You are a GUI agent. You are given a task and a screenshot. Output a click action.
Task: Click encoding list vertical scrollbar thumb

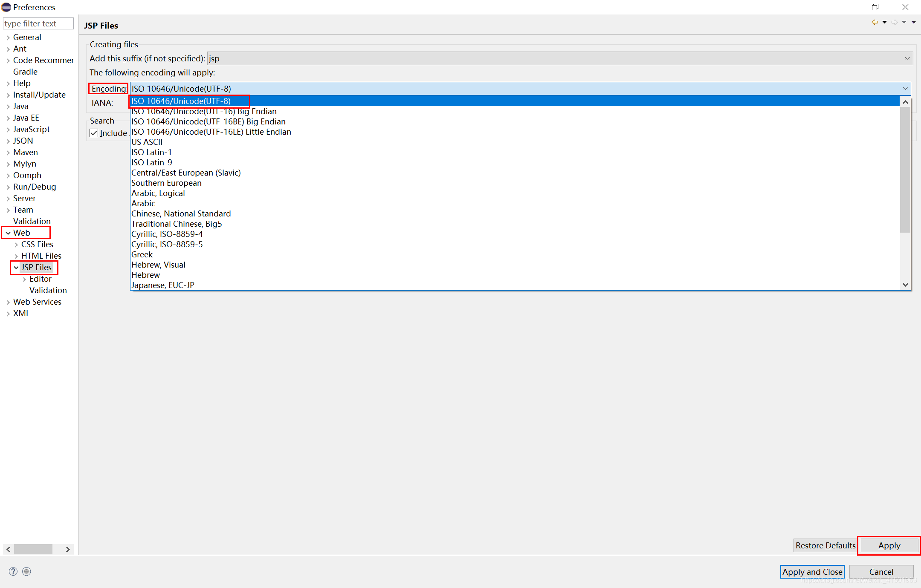[905, 170]
